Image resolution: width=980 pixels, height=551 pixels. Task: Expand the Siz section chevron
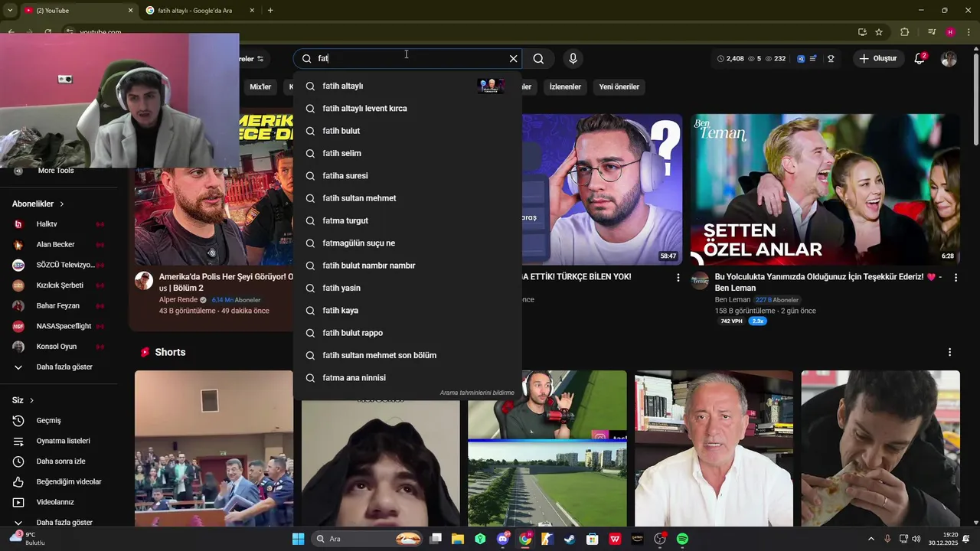coord(31,400)
